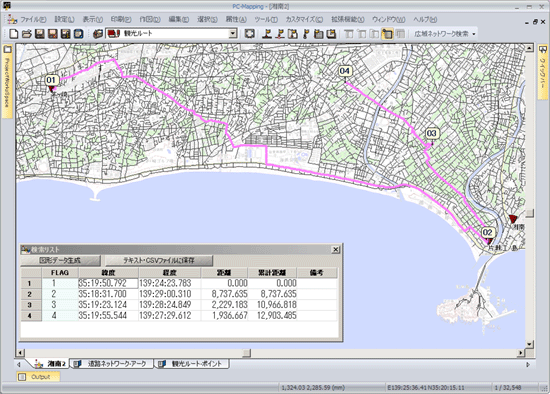
Task: Click the status bar coordinates E139:25:36.41
Action: pos(426,388)
